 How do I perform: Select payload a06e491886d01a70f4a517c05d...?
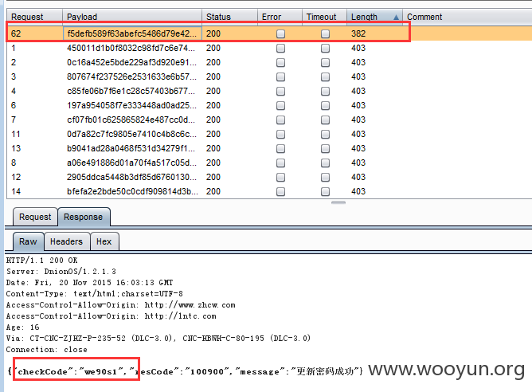pyautogui.click(x=131, y=163)
